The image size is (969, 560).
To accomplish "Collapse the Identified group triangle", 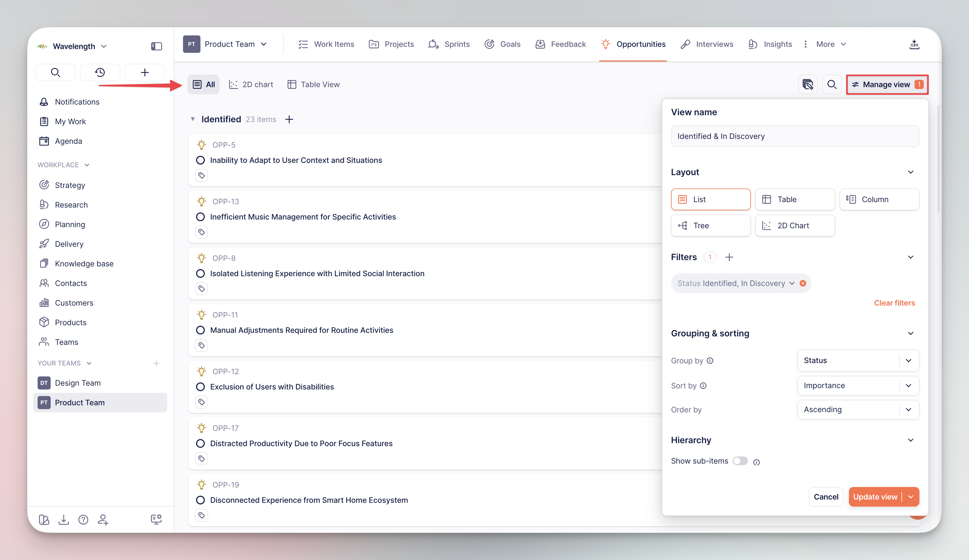I will [193, 119].
